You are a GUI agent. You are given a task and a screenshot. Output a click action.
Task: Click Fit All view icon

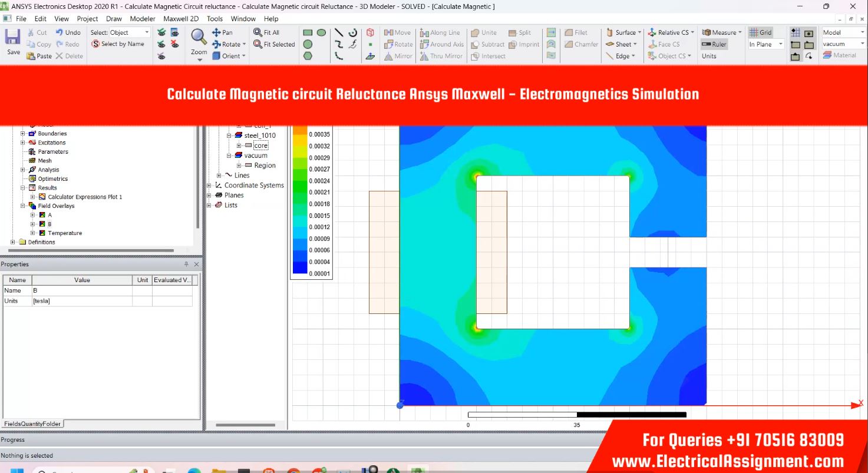click(258, 32)
